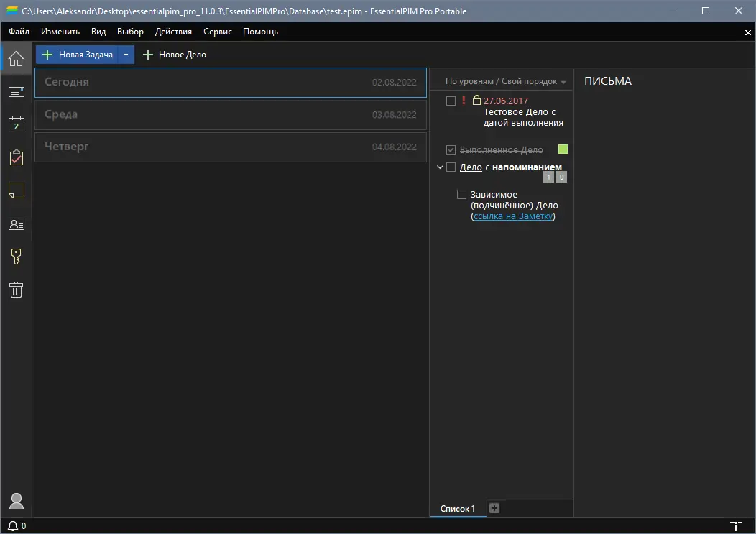Open the Вид menu
The width and height of the screenshot is (756, 534).
click(98, 32)
